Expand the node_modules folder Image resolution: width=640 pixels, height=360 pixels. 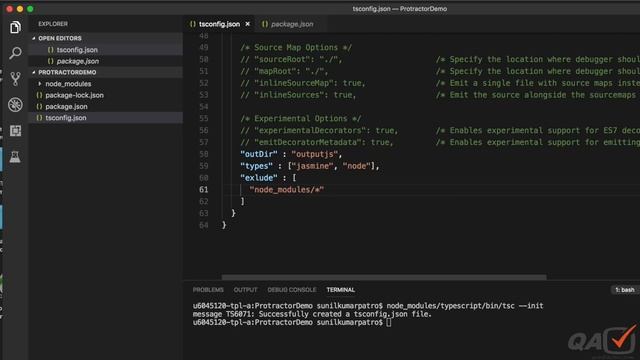tap(68, 84)
